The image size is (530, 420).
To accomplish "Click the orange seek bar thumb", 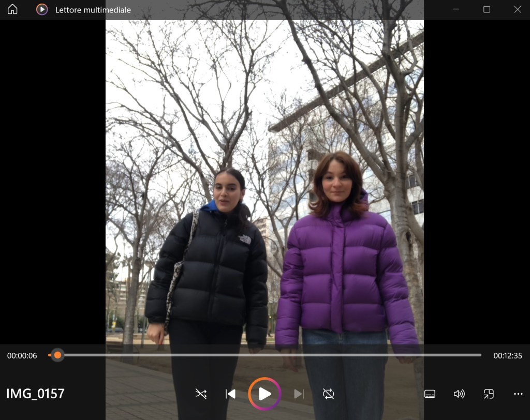I will tap(57, 355).
